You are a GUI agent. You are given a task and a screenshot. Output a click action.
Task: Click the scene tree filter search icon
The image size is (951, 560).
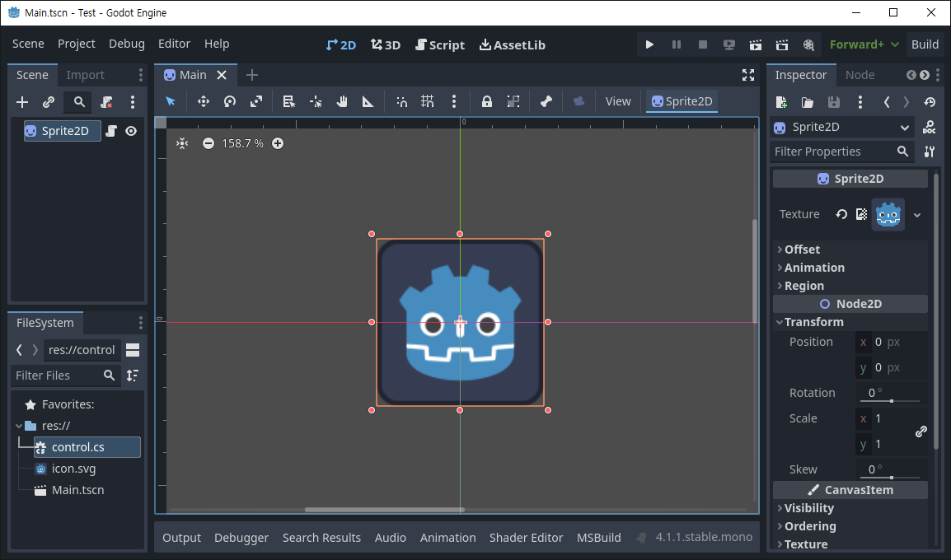click(x=79, y=102)
